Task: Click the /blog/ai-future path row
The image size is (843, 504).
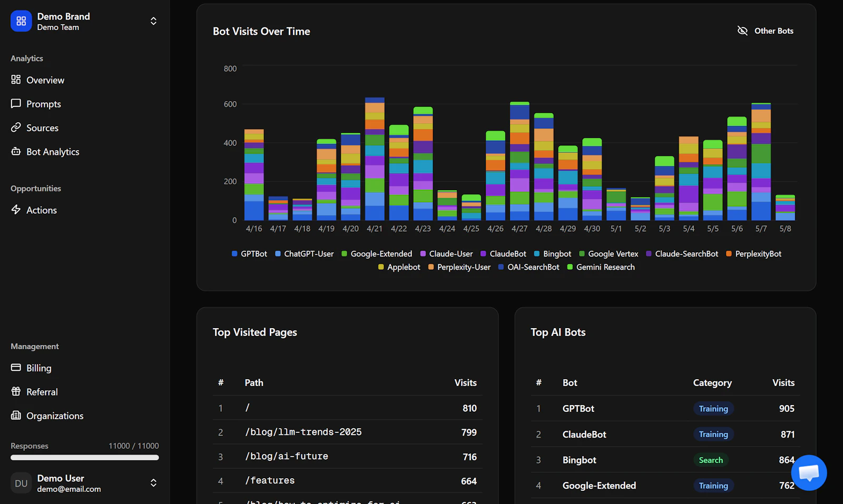Action: (x=347, y=457)
